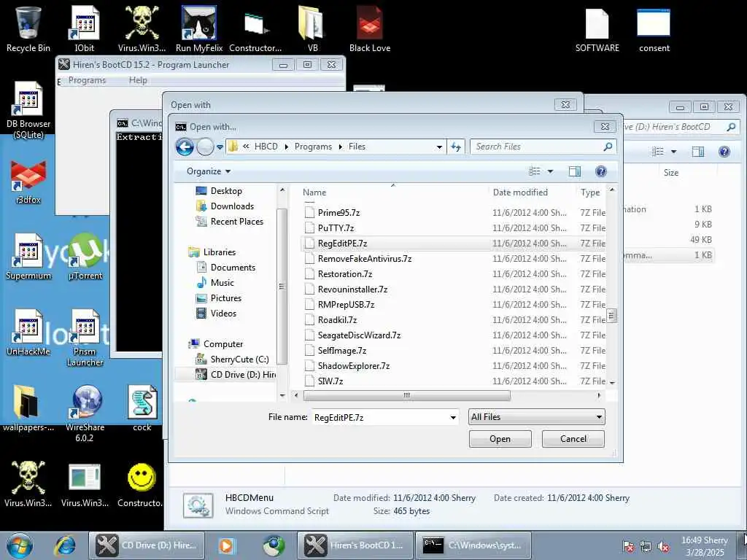Open the Organize dropdown menu
747x560 pixels.
(x=208, y=171)
